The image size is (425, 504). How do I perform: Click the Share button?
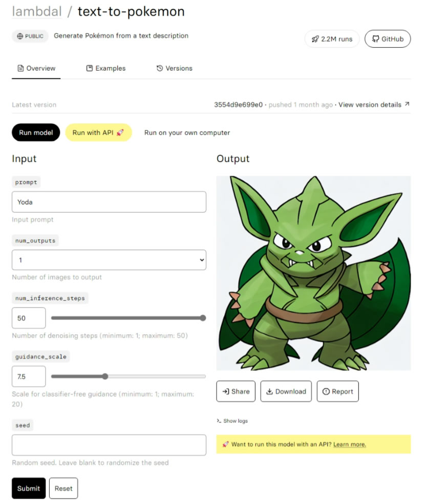tap(236, 391)
